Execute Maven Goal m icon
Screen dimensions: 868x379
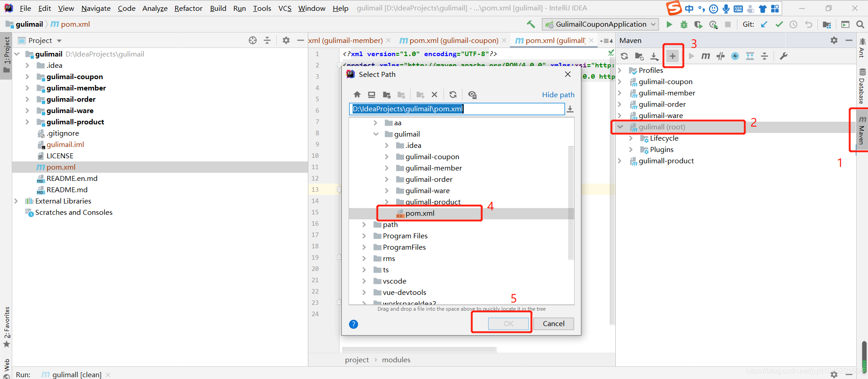[706, 56]
